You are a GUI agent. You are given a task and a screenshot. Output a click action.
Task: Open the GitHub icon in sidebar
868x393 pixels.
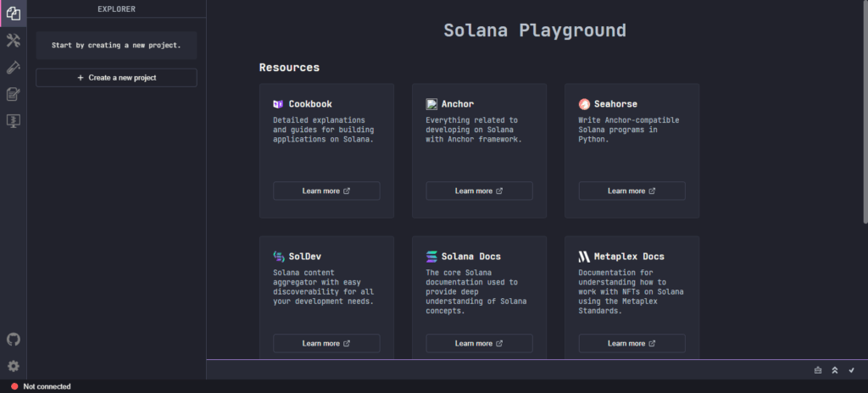click(13, 339)
